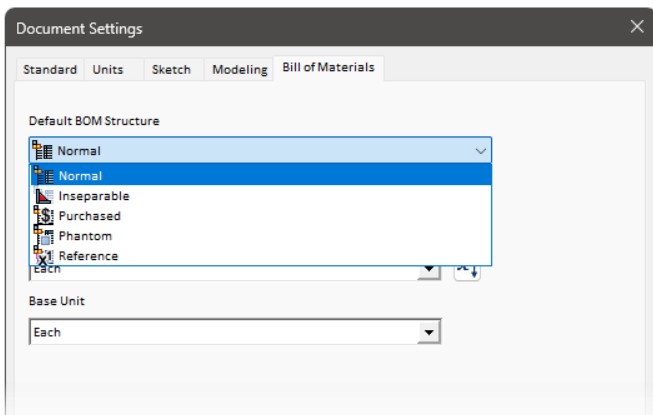
Task: Switch to the Standard tab
Action: [x=50, y=70]
